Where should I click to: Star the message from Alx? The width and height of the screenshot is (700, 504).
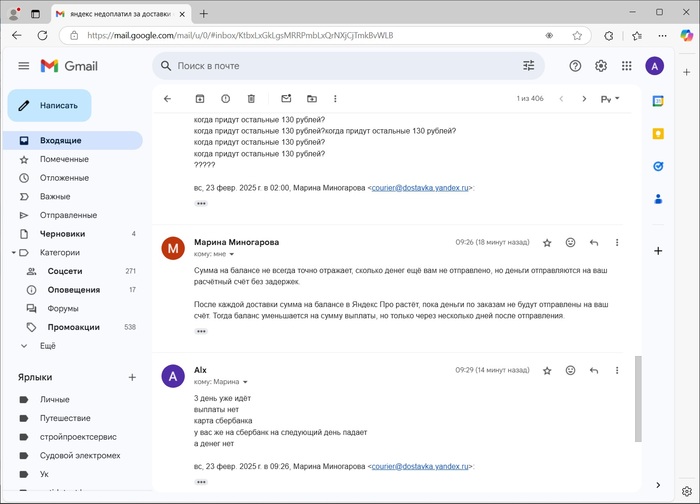tap(547, 370)
